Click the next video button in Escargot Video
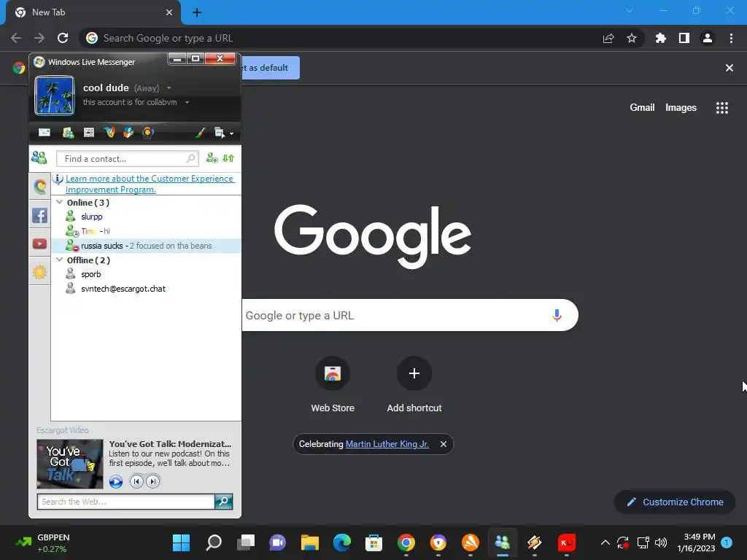This screenshot has width=747, height=560. [153, 481]
